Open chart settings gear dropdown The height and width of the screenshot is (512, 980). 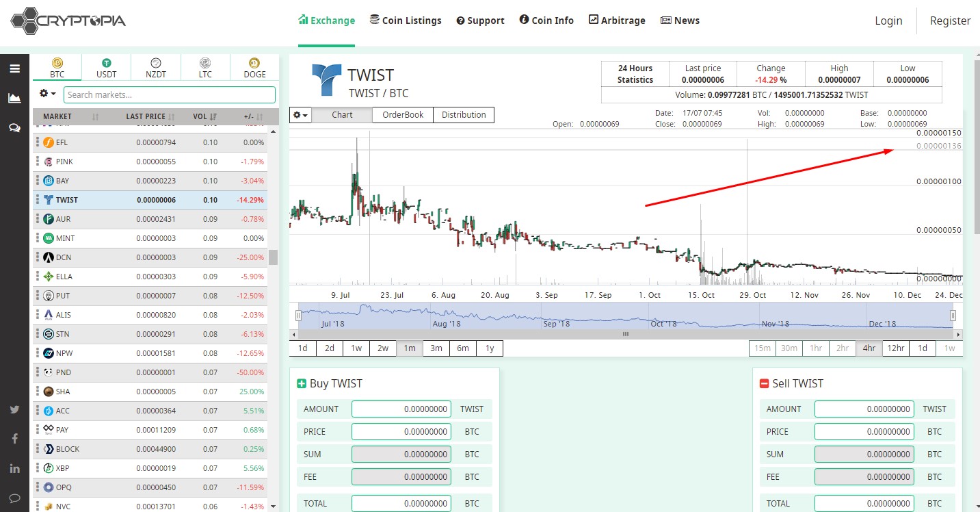[x=300, y=115]
